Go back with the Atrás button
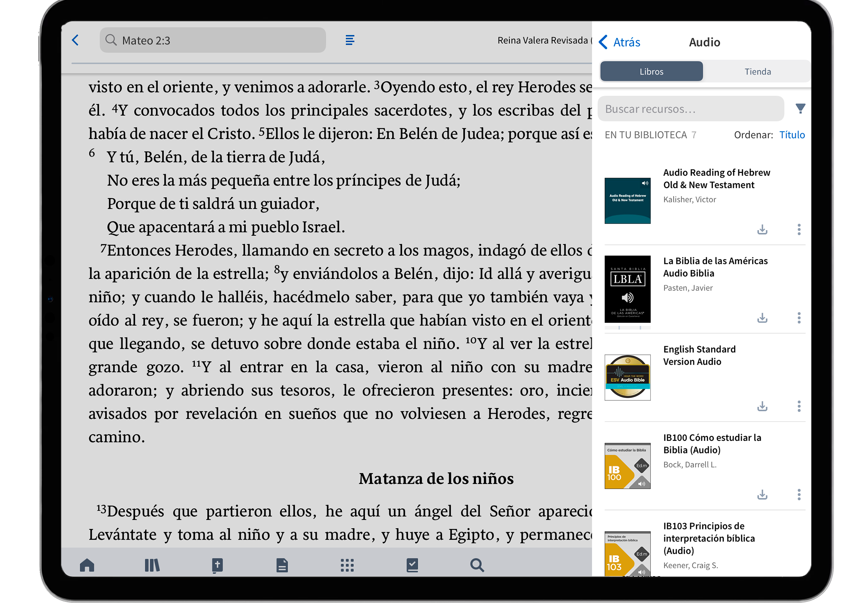Screen dimensions: 868x603 click(x=619, y=42)
